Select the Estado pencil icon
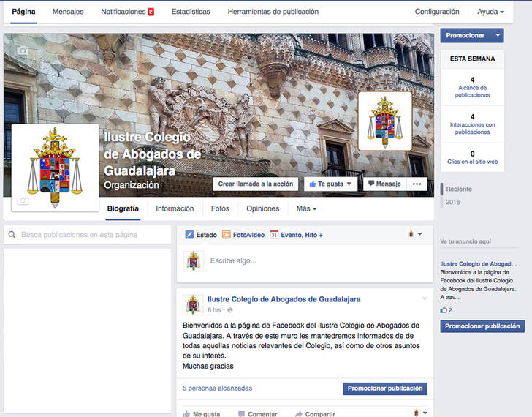Image resolution: width=532 pixels, height=417 pixels. pos(189,235)
